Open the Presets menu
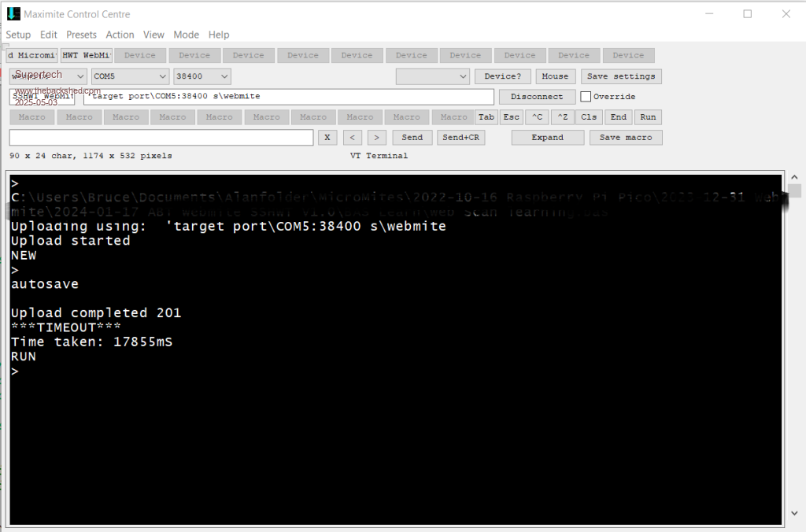Viewport: 806px width, 532px height. tap(81, 35)
